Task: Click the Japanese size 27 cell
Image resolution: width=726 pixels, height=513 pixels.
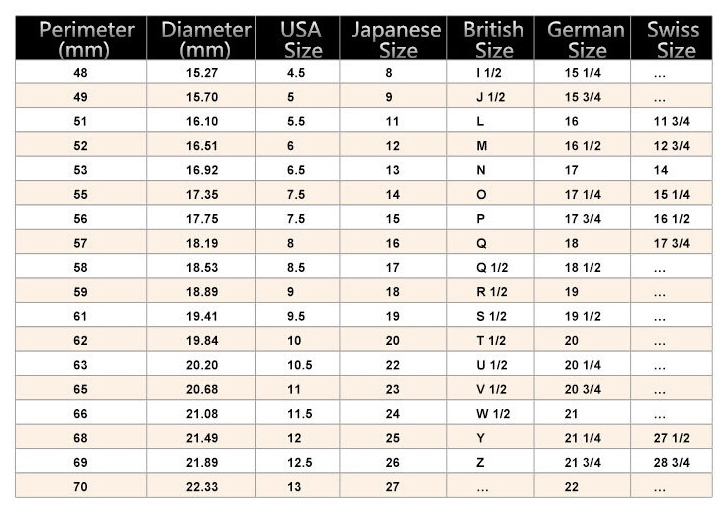Action: pos(392,488)
